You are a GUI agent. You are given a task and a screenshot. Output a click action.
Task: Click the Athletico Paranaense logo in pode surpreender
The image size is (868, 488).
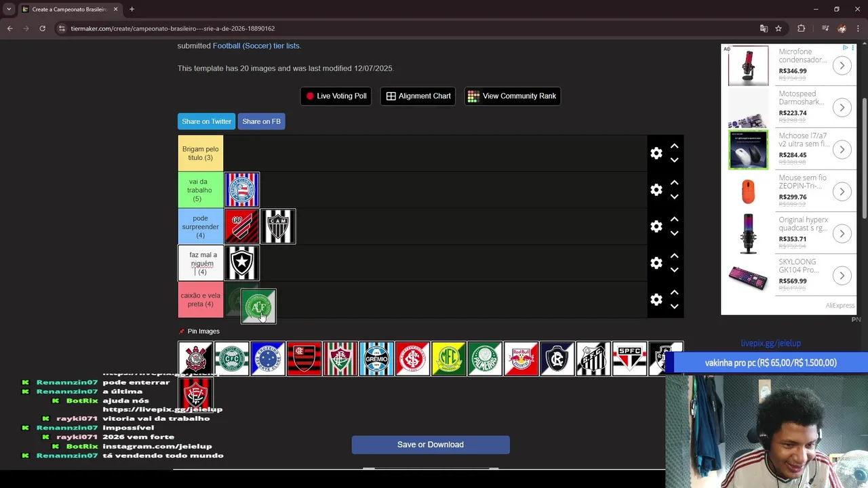click(x=242, y=226)
